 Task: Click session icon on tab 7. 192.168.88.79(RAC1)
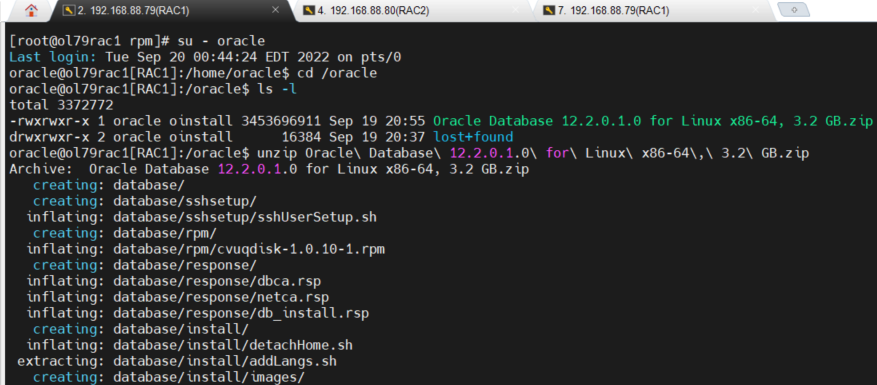pyautogui.click(x=549, y=10)
